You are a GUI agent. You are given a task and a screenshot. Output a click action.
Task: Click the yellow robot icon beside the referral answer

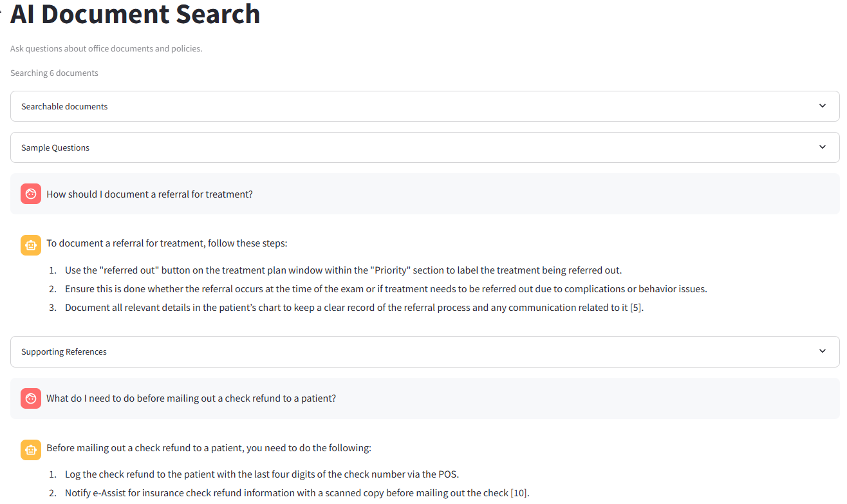30,245
